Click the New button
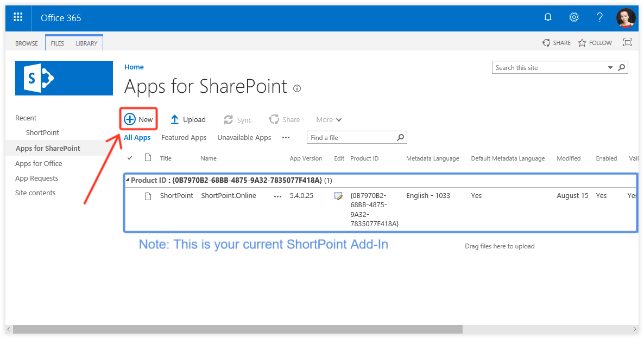Viewport: 644px width, 339px height. [138, 119]
